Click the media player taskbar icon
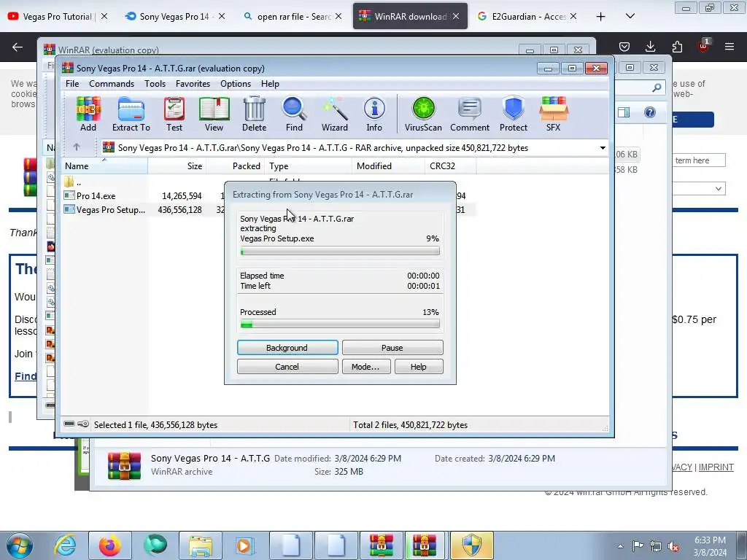 click(245, 545)
